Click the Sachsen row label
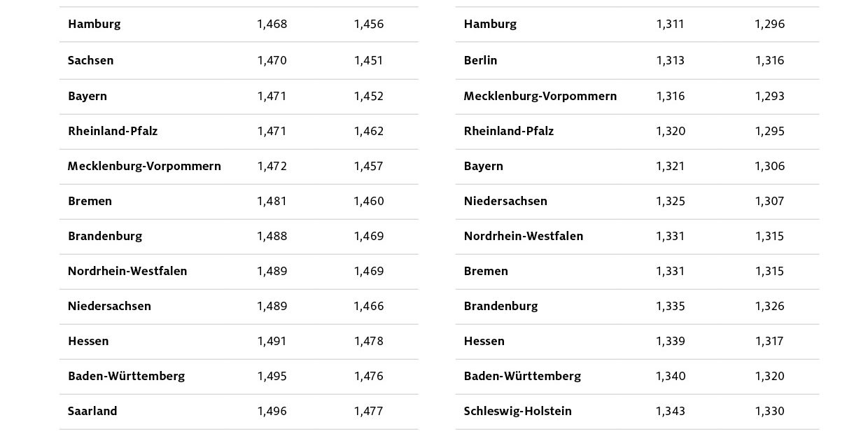 [90, 60]
